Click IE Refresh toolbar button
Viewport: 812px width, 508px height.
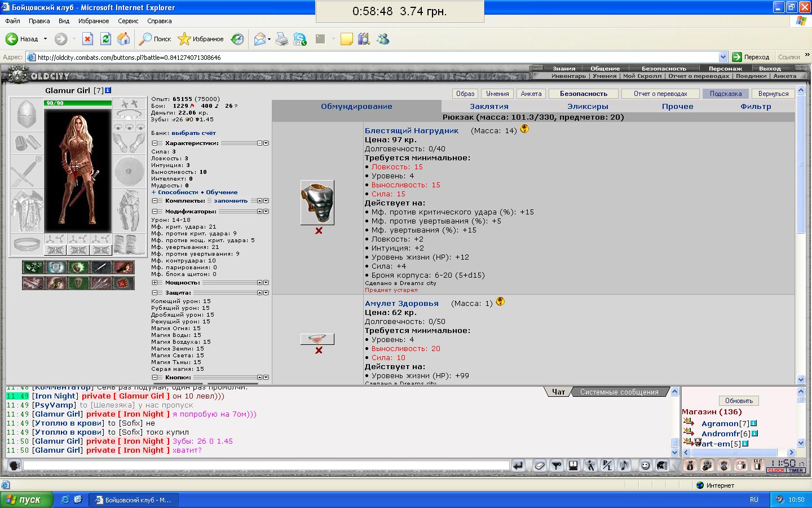coord(105,39)
